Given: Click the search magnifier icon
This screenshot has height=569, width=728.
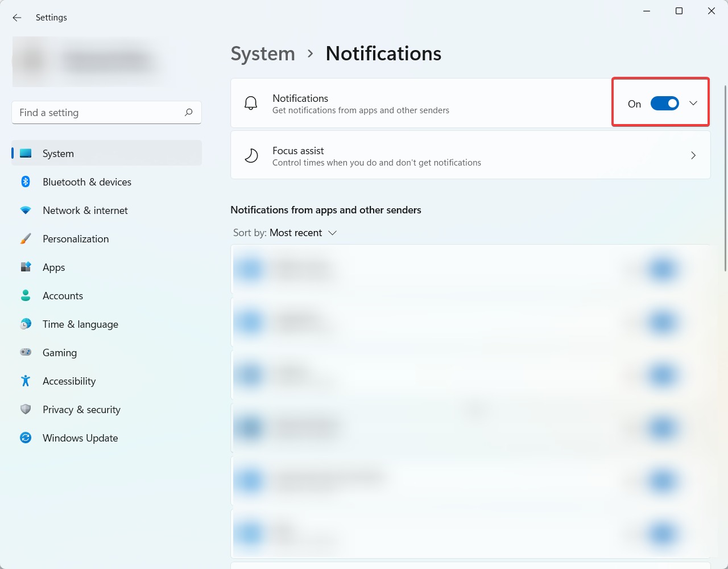Looking at the screenshot, I should (x=189, y=113).
